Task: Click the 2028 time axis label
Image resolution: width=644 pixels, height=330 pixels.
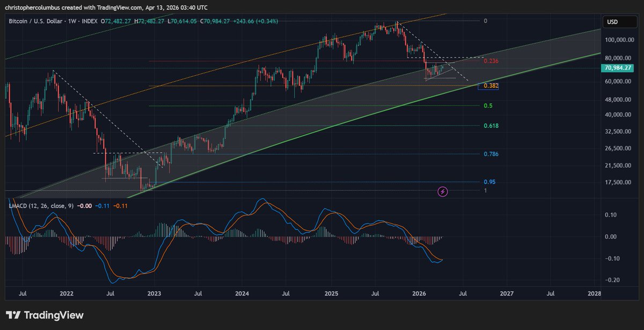Action: tap(594, 294)
